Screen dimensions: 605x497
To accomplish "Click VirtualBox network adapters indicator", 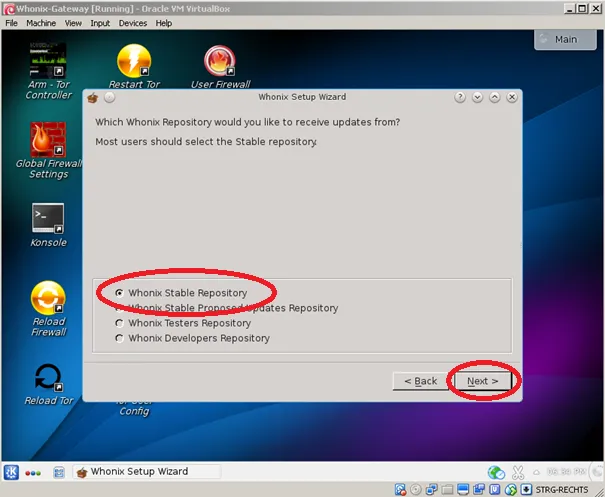I will 431,490.
